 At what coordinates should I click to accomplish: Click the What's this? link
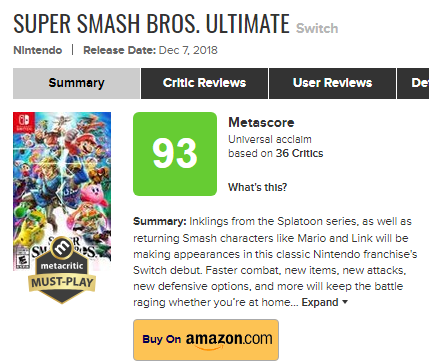click(x=257, y=187)
